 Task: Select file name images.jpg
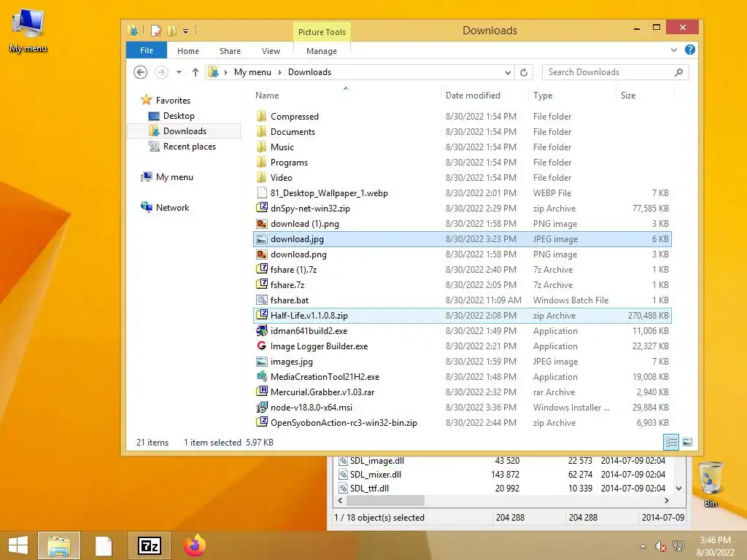coord(292,362)
